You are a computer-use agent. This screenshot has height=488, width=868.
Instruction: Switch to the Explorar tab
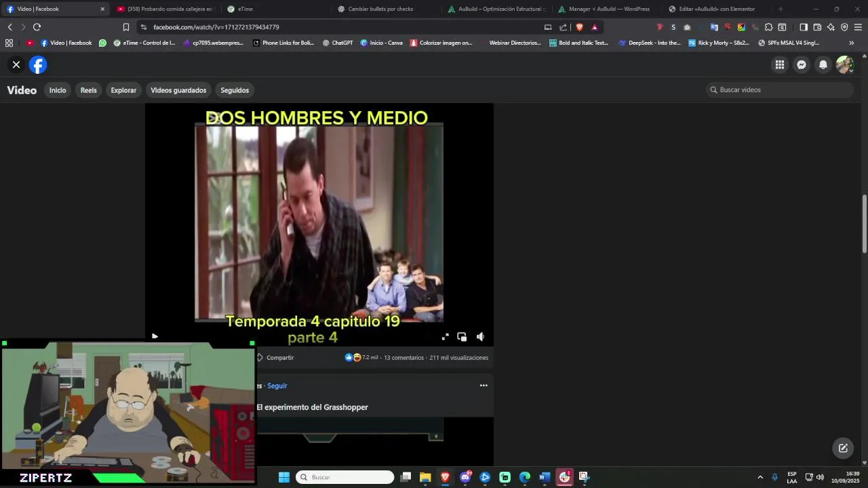123,90
